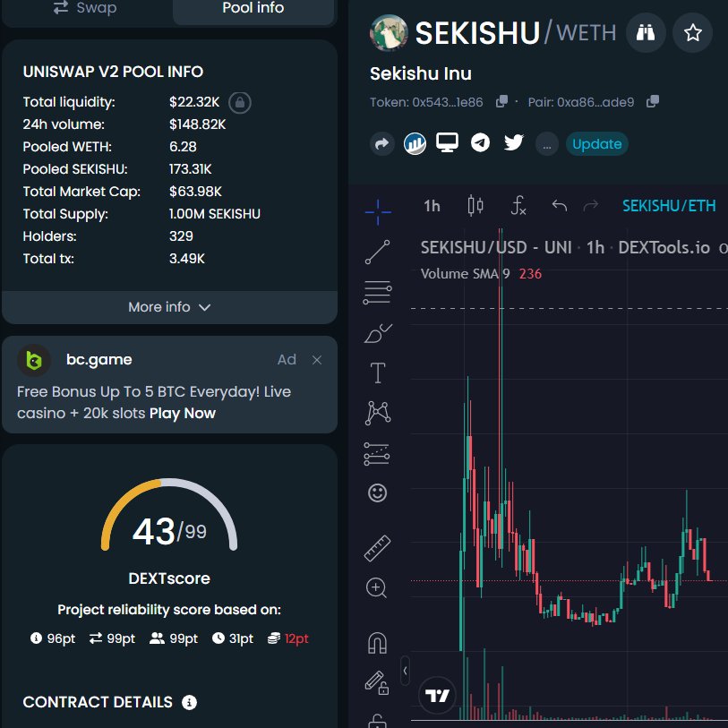This screenshot has width=728, height=728.
Task: Copy the pair address 0xa86...ade9
Action: (x=652, y=102)
